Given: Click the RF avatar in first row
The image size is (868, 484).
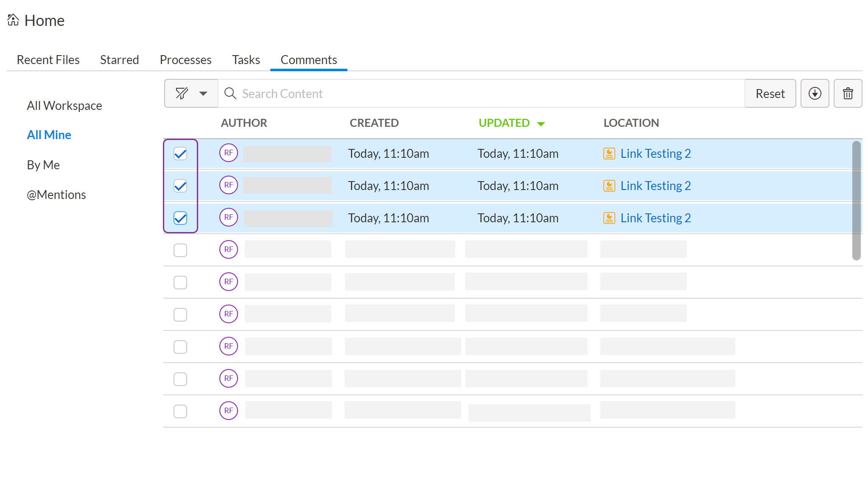Looking at the screenshot, I should pos(229,153).
